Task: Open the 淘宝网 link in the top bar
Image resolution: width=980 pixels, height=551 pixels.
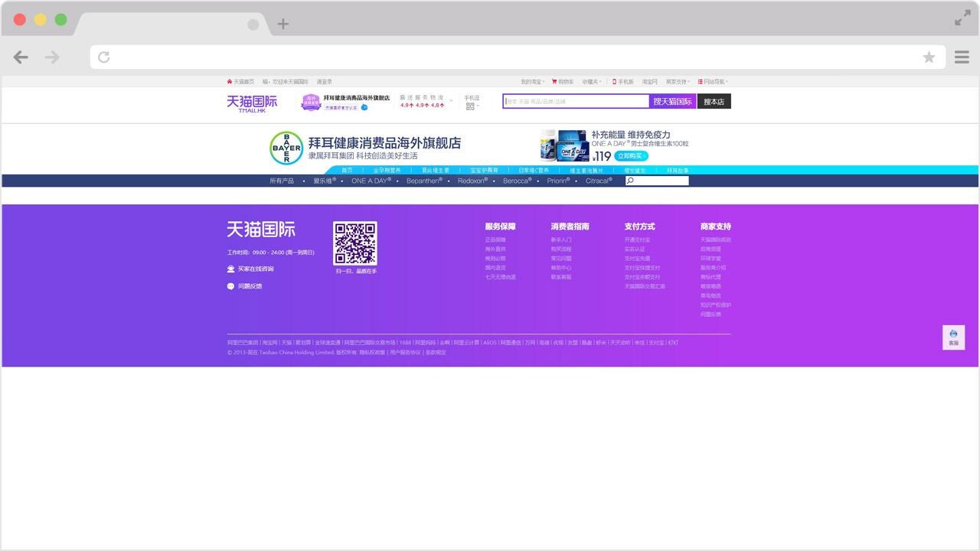Action: 649,82
